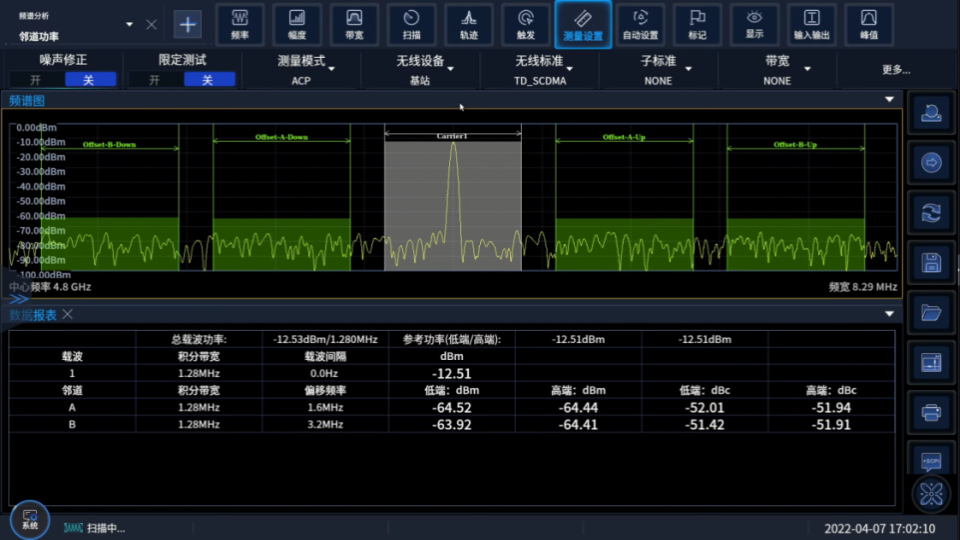Turn 噪声修正 noise correction to 开 (on)

click(x=36, y=80)
